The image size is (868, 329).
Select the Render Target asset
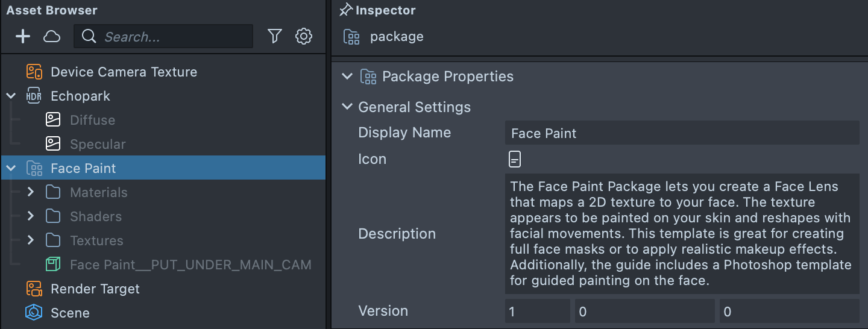(95, 289)
